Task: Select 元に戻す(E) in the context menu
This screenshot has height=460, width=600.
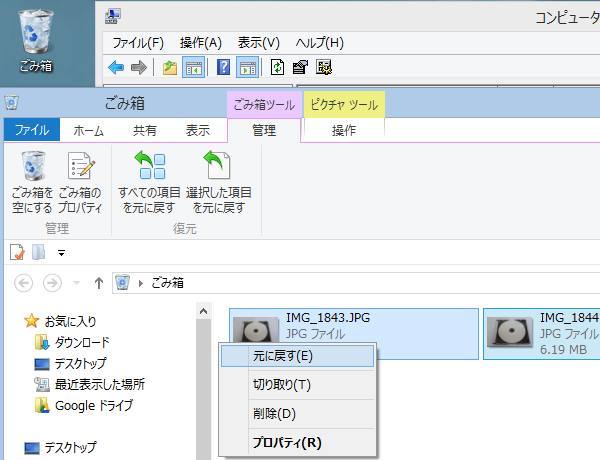Action: point(282,355)
